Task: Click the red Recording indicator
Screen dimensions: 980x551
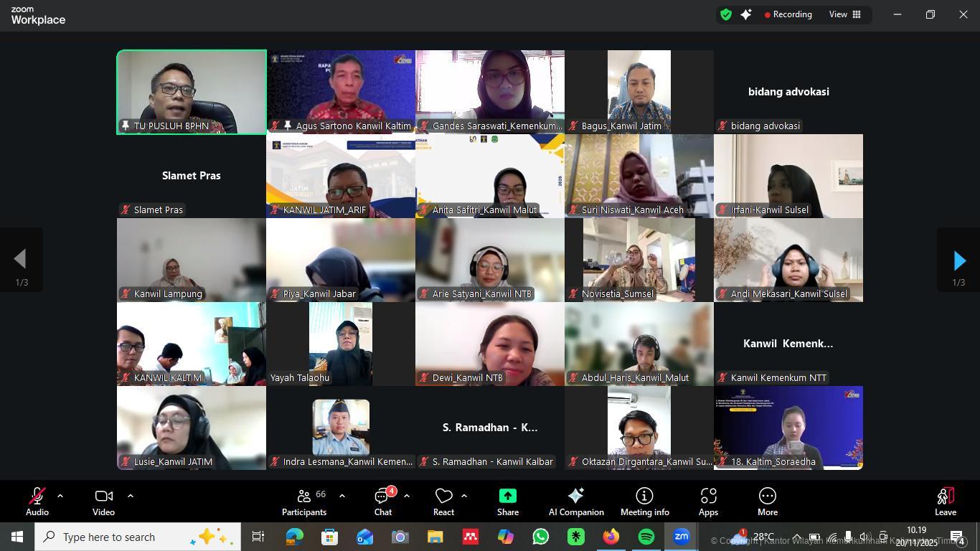Action: point(788,14)
